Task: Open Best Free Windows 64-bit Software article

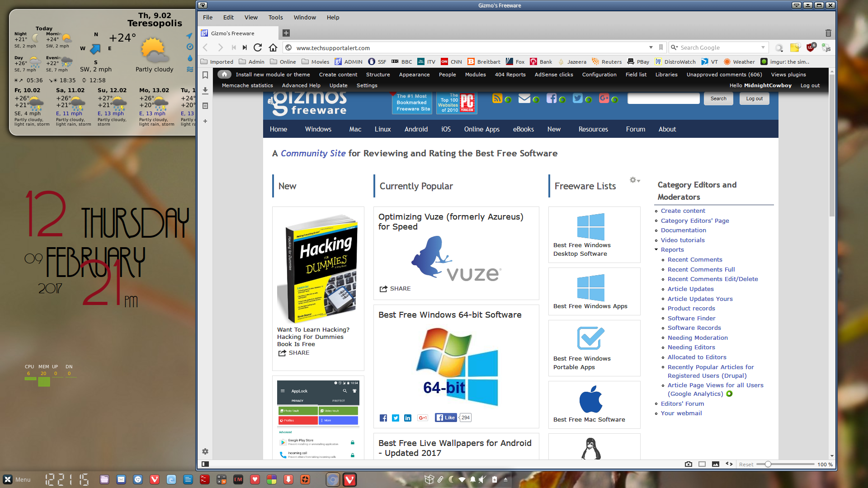Action: 450,315
